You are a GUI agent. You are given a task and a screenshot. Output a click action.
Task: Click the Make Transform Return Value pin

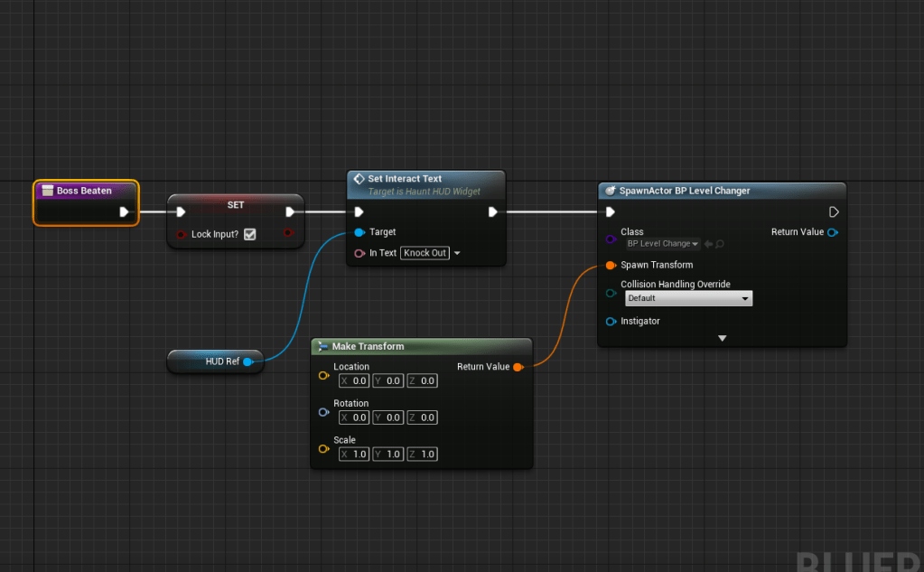click(518, 367)
